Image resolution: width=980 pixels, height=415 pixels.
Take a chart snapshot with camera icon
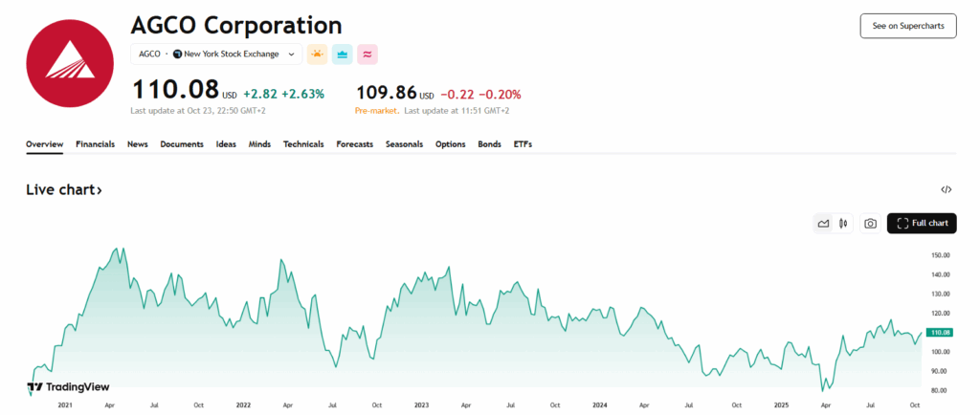pyautogui.click(x=870, y=224)
